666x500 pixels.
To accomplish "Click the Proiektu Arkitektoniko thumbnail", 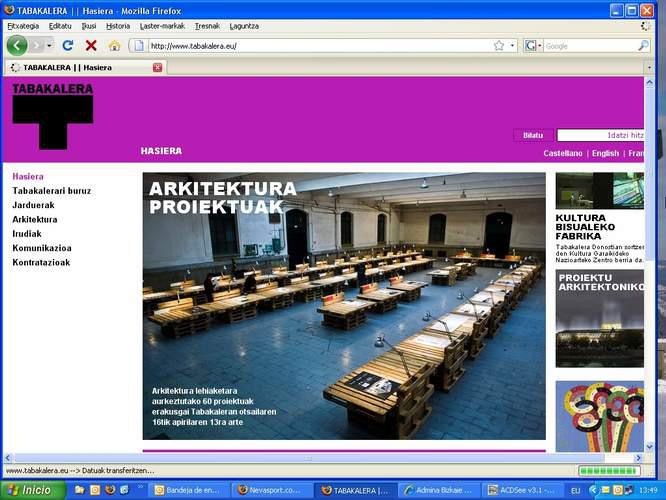I will click(600, 319).
